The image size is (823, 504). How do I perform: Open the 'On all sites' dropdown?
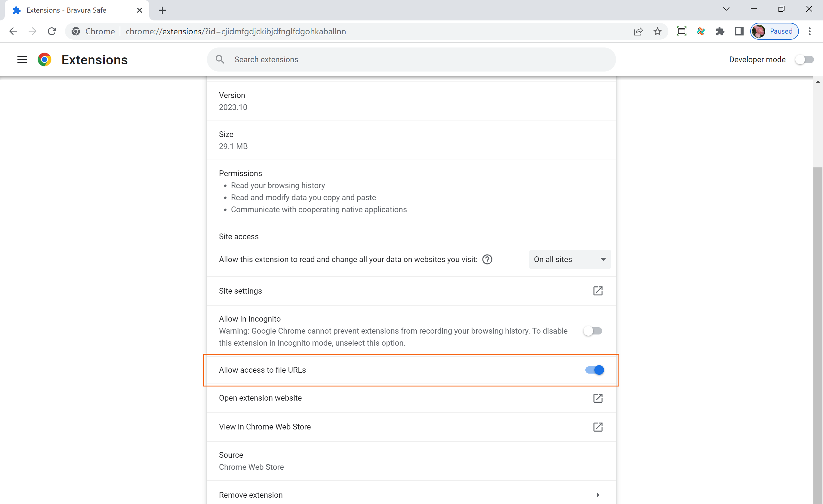point(569,259)
